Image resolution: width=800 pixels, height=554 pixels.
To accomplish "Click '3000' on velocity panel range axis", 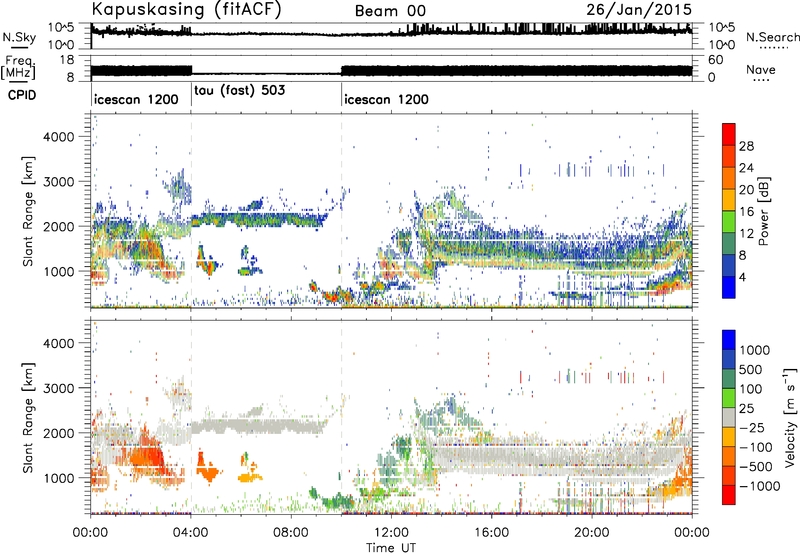I will (59, 388).
